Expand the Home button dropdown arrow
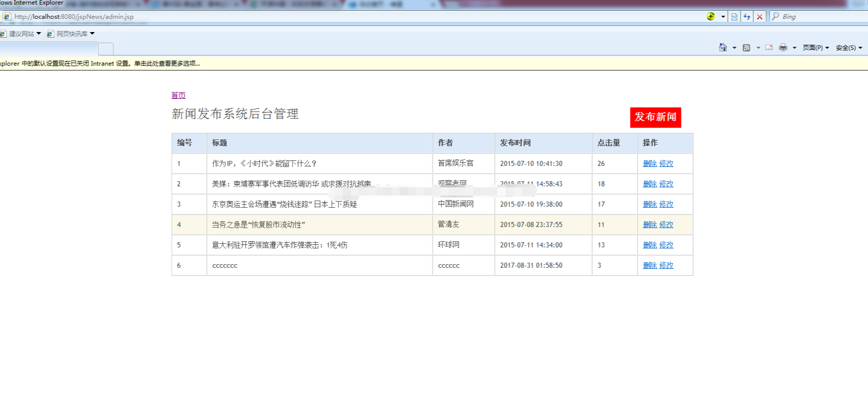The height and width of the screenshot is (394, 868). [x=734, y=48]
